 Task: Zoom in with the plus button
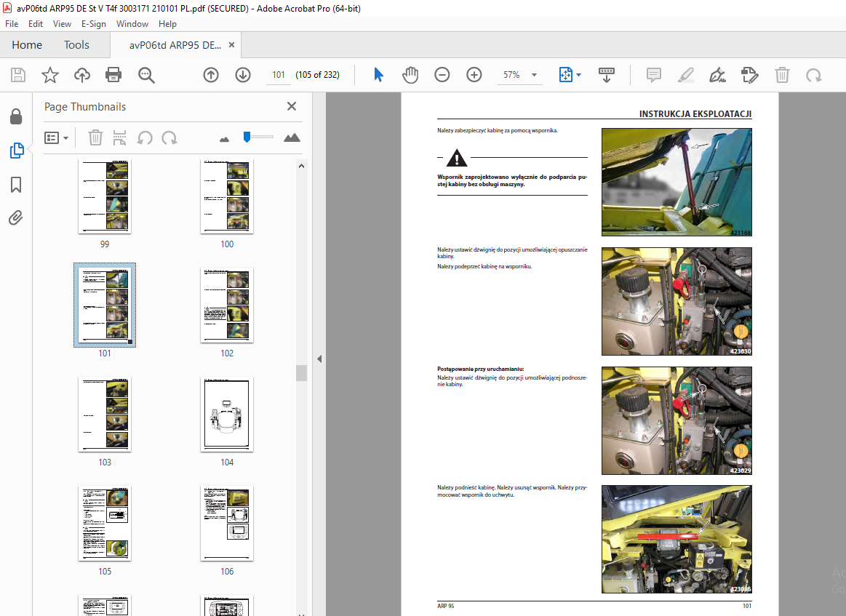point(474,75)
